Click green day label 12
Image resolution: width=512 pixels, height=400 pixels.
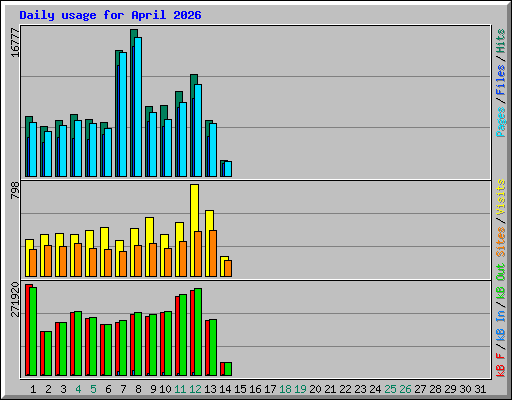(195, 389)
